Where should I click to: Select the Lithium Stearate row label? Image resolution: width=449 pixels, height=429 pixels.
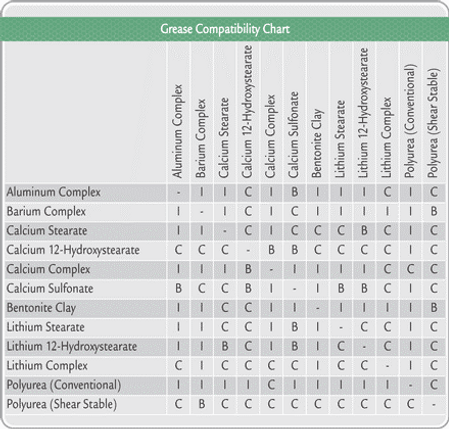[x=46, y=327]
